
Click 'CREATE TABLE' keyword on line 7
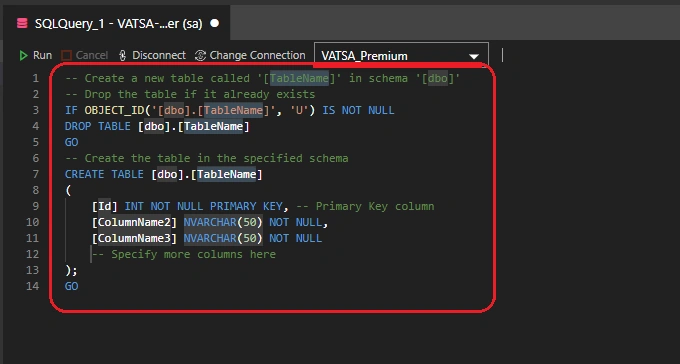point(104,174)
